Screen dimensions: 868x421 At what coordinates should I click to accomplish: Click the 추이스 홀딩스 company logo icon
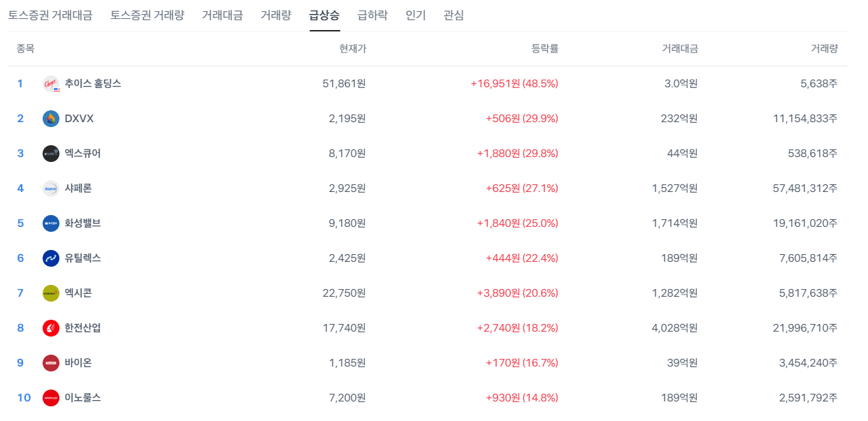[50, 82]
